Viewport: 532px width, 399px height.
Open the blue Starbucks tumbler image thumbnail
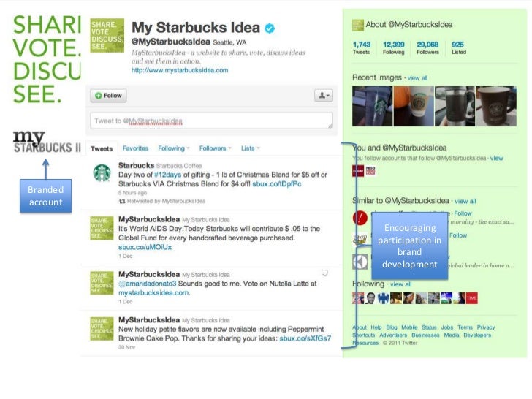pyautogui.click(x=372, y=106)
